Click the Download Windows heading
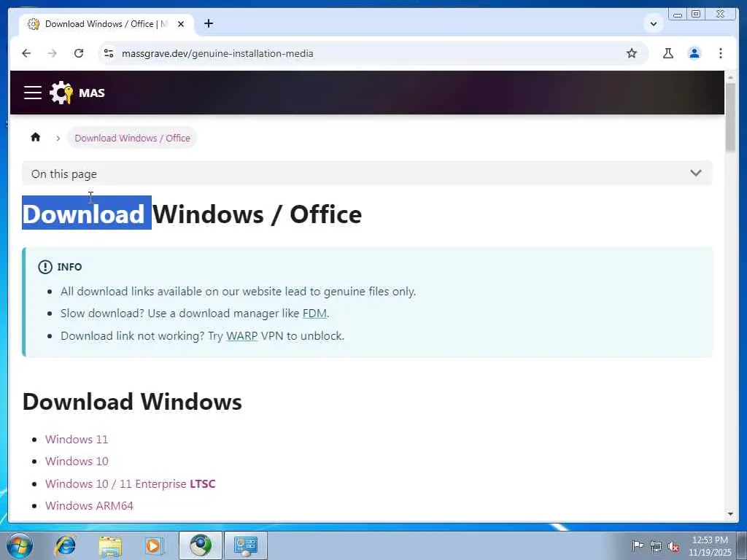Screen dimensions: 747x560 132,402
